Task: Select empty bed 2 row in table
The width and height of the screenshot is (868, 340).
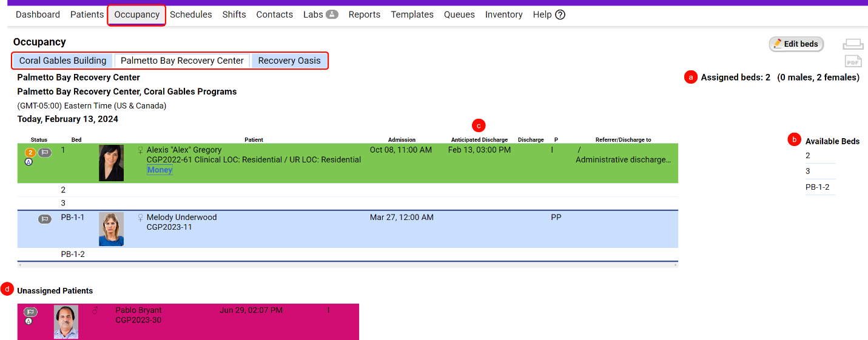Action: (x=348, y=190)
